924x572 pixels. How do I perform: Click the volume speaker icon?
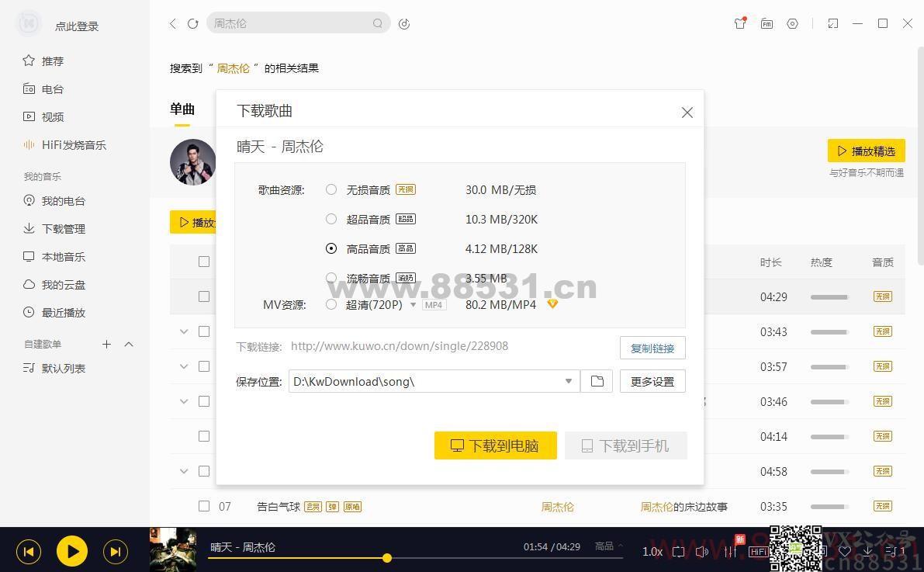click(x=702, y=552)
